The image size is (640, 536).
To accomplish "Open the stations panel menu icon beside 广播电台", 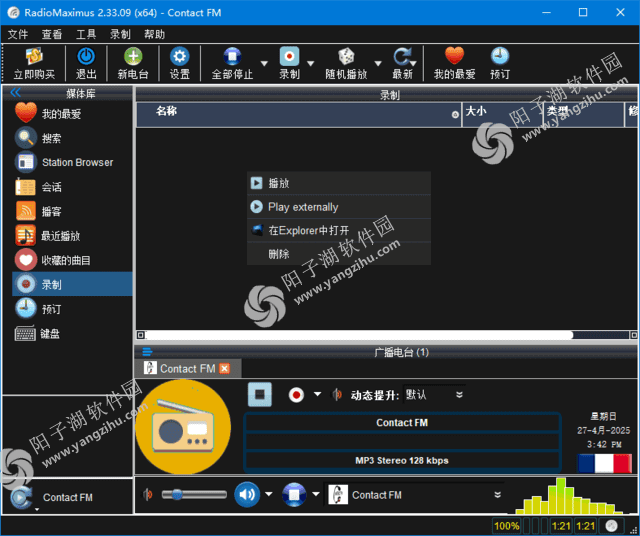I will [147, 351].
